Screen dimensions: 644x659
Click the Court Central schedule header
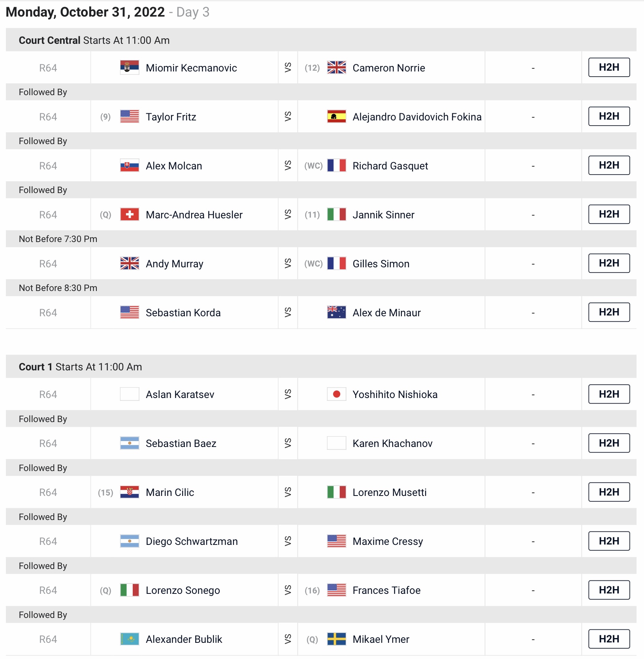click(x=321, y=40)
